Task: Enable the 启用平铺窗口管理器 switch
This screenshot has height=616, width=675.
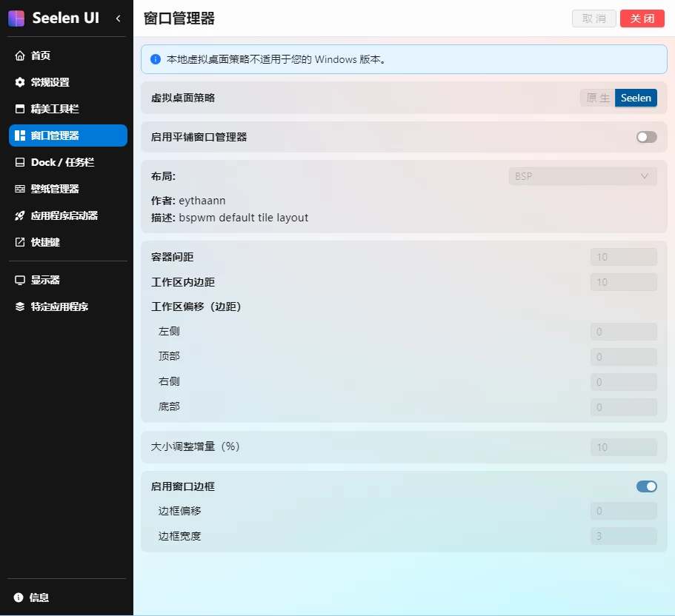Action: click(x=646, y=137)
